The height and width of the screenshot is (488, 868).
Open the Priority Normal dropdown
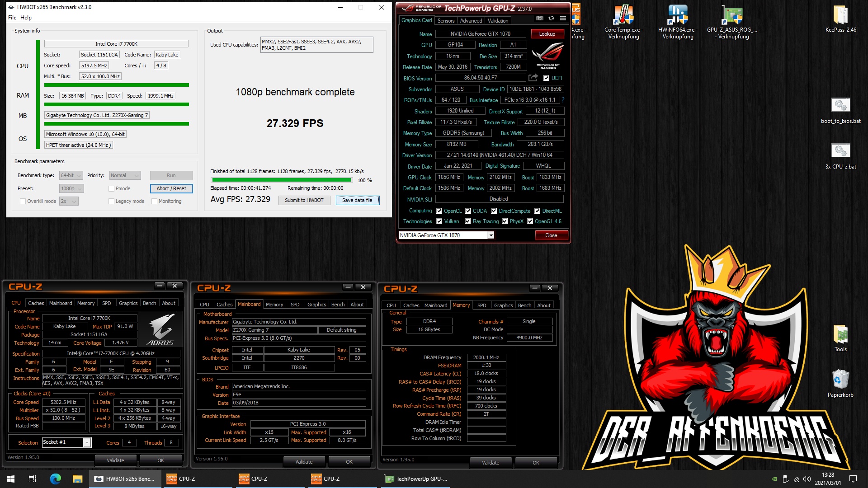click(125, 175)
